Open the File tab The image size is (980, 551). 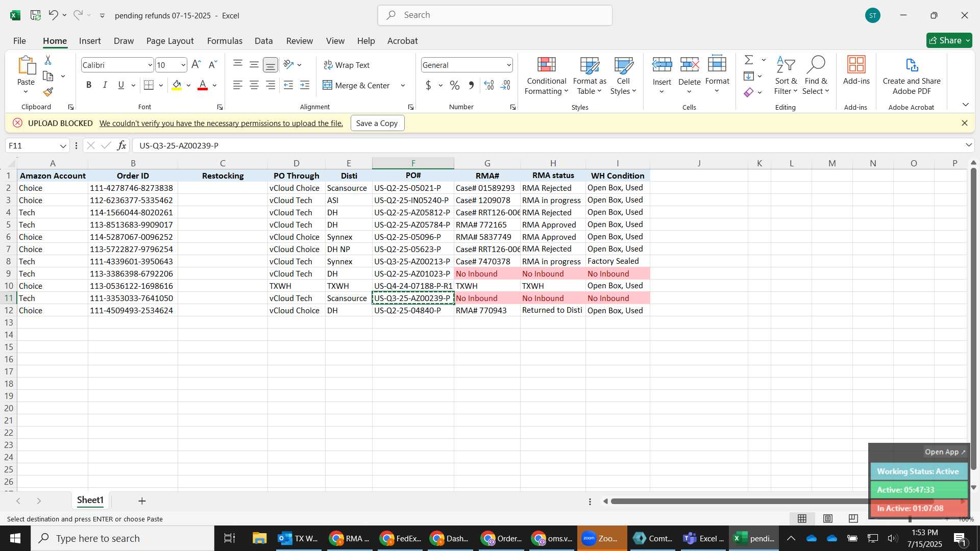[x=19, y=41]
